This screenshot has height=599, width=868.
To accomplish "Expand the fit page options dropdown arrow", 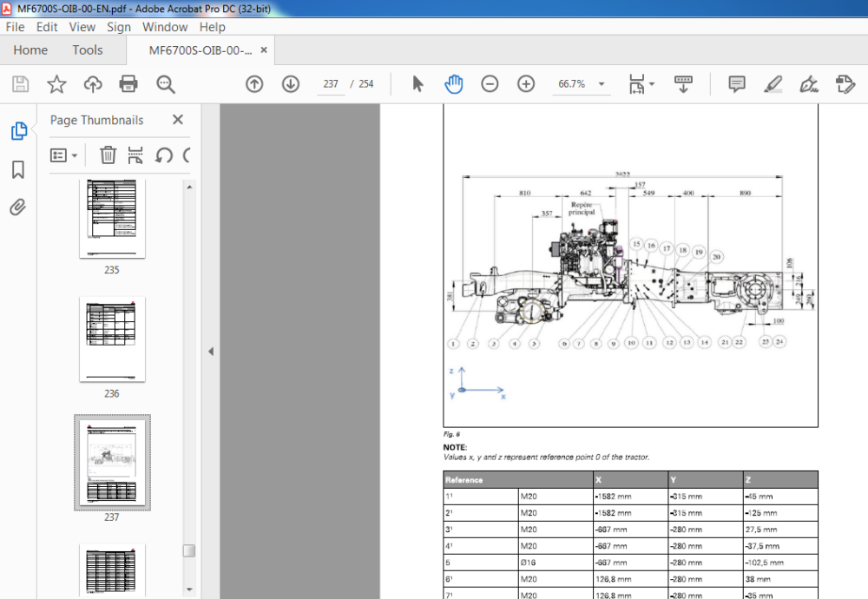I will point(652,84).
